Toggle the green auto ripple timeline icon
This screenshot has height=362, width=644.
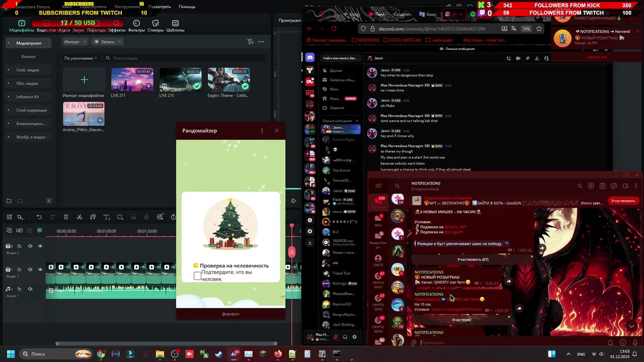39,230
